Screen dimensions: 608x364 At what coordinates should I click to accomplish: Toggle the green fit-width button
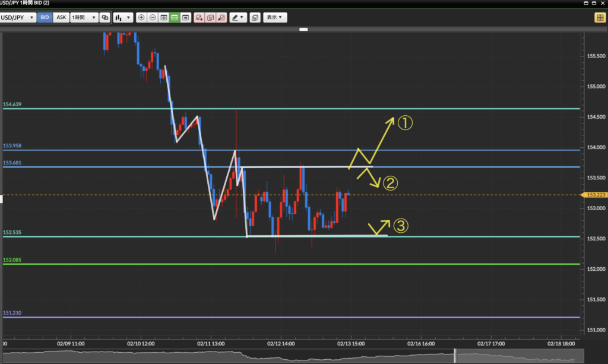pyautogui.click(x=175, y=18)
